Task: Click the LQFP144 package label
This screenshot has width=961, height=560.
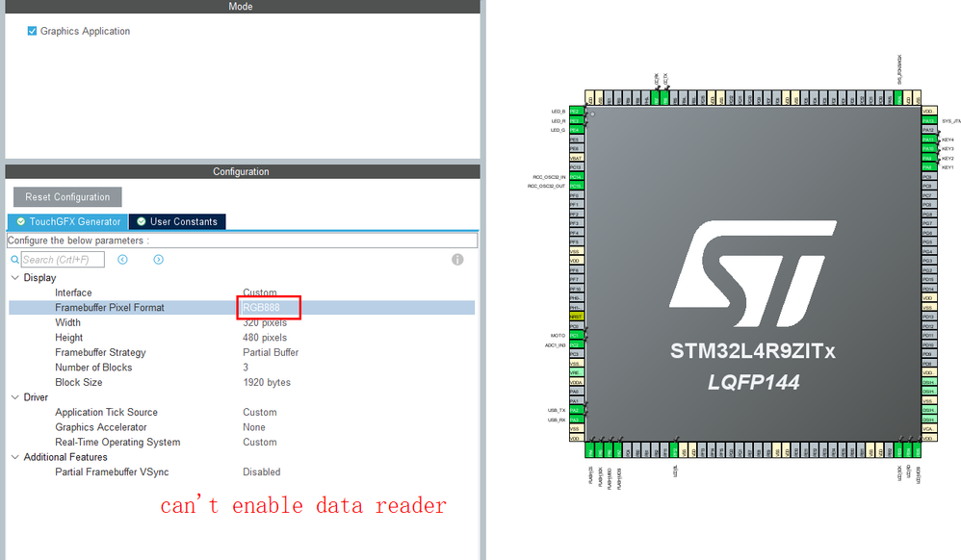Action: pos(754,382)
